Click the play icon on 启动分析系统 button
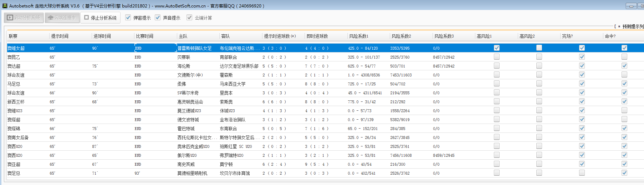 coord(10,17)
